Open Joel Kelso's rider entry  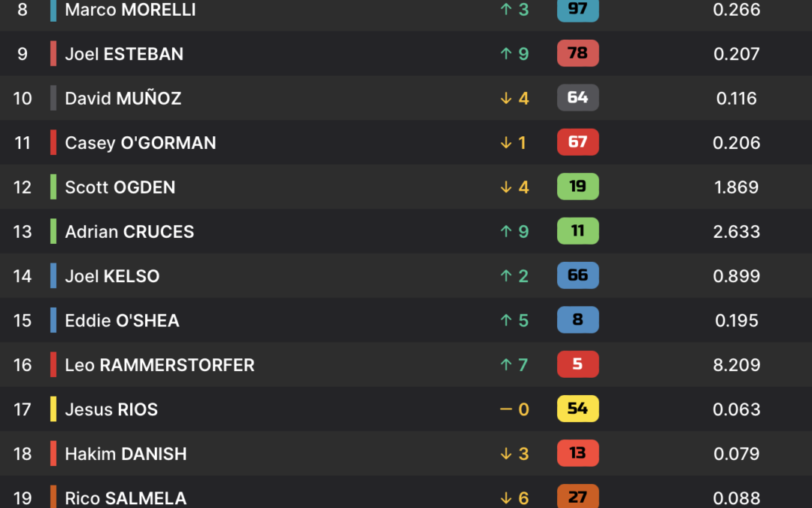pos(112,276)
